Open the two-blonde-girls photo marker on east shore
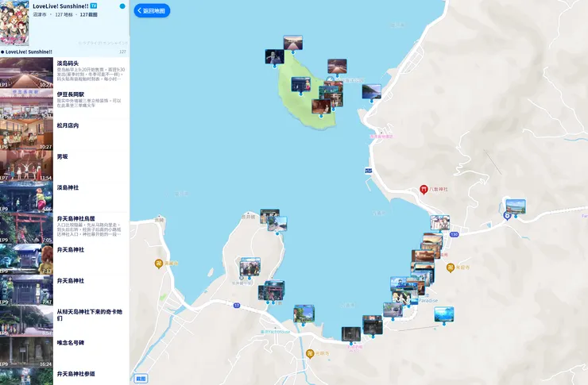This screenshot has width=588, height=385. [x=401, y=298]
